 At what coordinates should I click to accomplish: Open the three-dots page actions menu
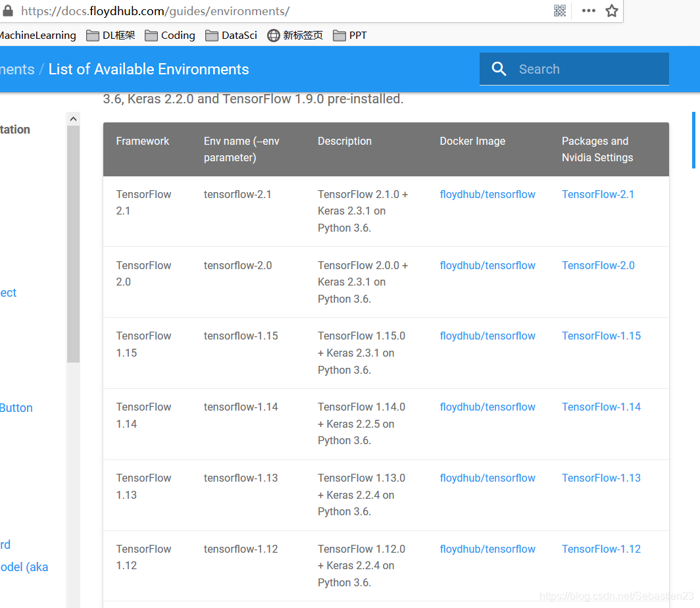pos(588,11)
